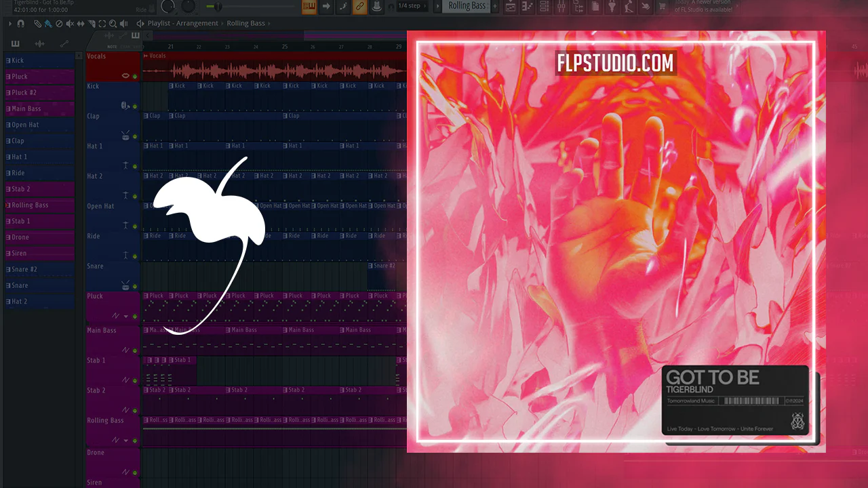868x488 pixels.
Task: Mute the Hat 1 track
Action: (135, 166)
